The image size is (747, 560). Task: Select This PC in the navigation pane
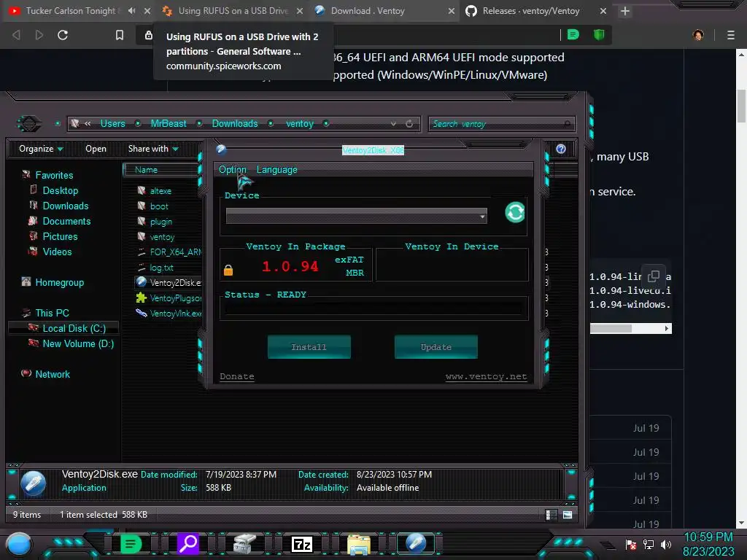pyautogui.click(x=52, y=313)
